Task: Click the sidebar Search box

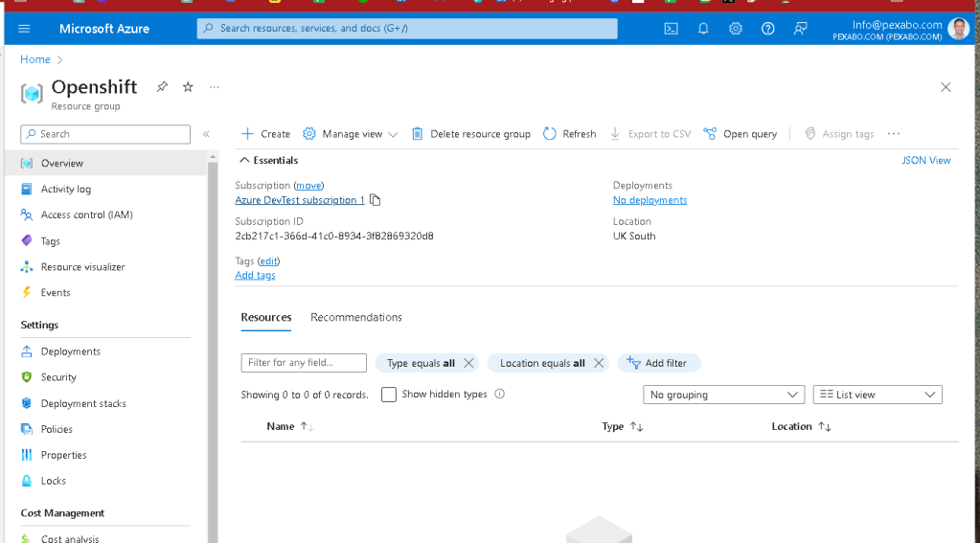Action: pos(105,134)
